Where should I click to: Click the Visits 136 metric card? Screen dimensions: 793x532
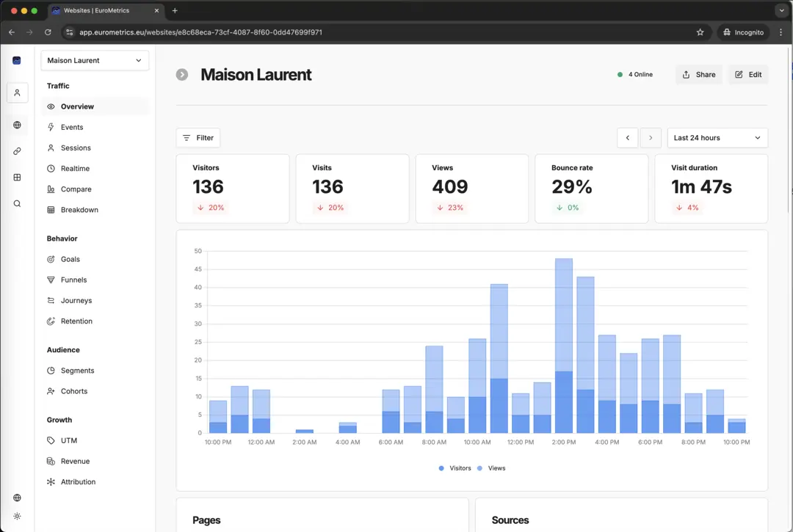(352, 189)
